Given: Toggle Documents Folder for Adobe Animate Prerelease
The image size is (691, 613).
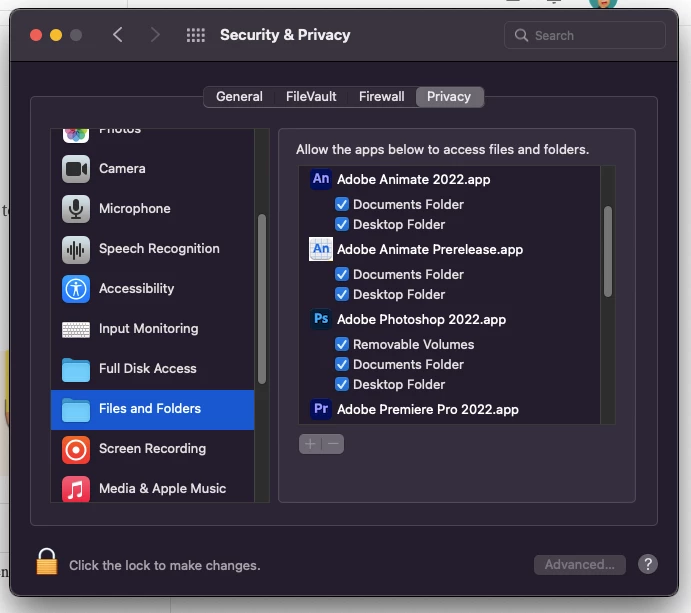Looking at the screenshot, I should (342, 275).
